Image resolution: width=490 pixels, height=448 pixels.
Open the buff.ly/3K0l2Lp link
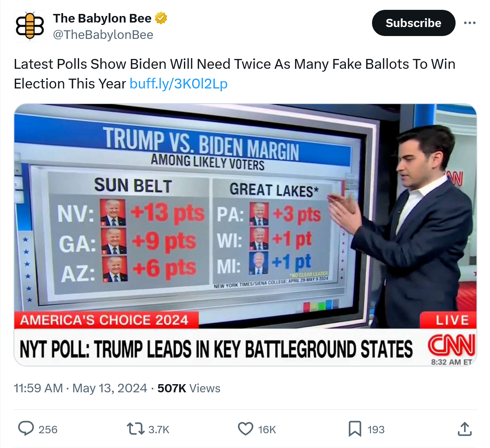178,84
